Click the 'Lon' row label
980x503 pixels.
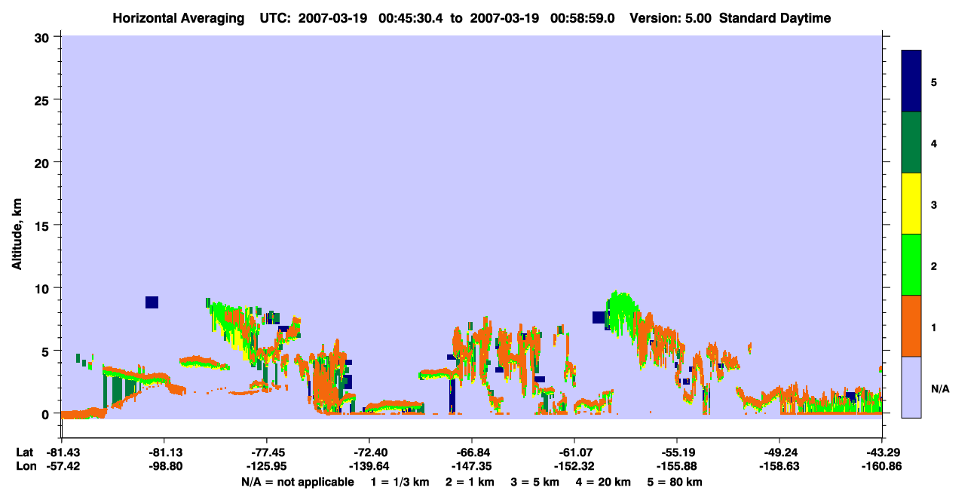(x=26, y=467)
